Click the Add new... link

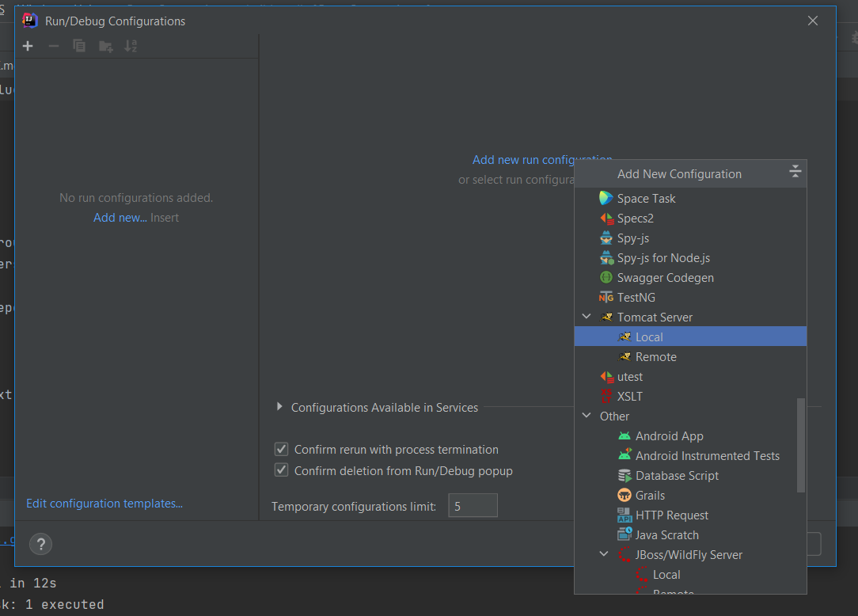tap(120, 218)
